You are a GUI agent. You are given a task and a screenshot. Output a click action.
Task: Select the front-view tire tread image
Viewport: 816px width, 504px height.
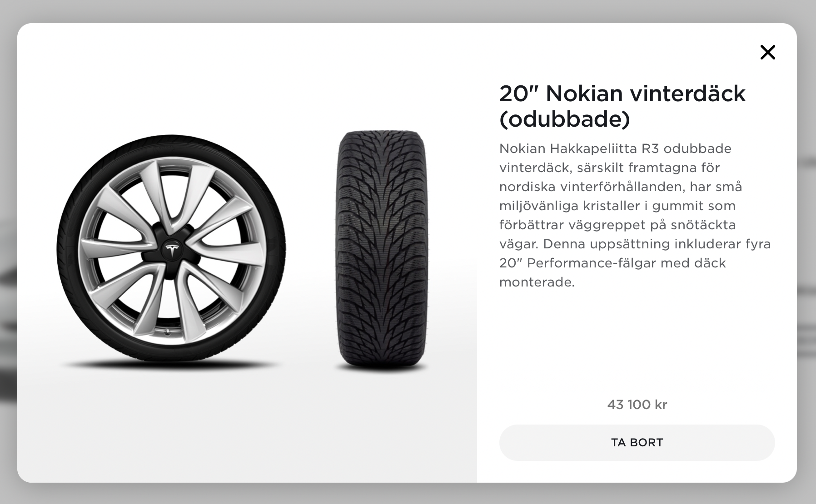(x=382, y=250)
